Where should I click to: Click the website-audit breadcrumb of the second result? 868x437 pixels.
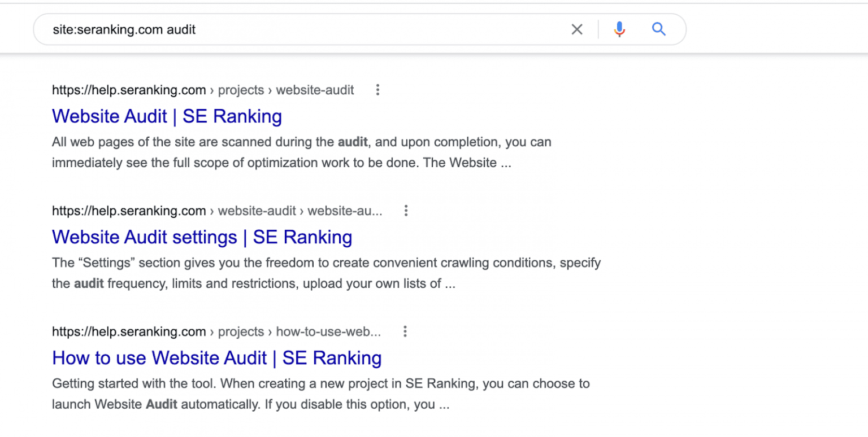click(x=257, y=211)
